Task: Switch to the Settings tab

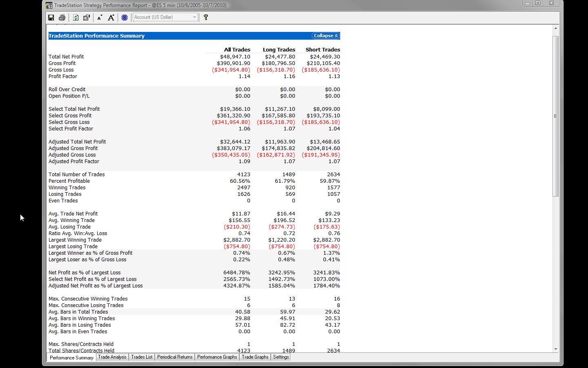Action: coord(281,357)
